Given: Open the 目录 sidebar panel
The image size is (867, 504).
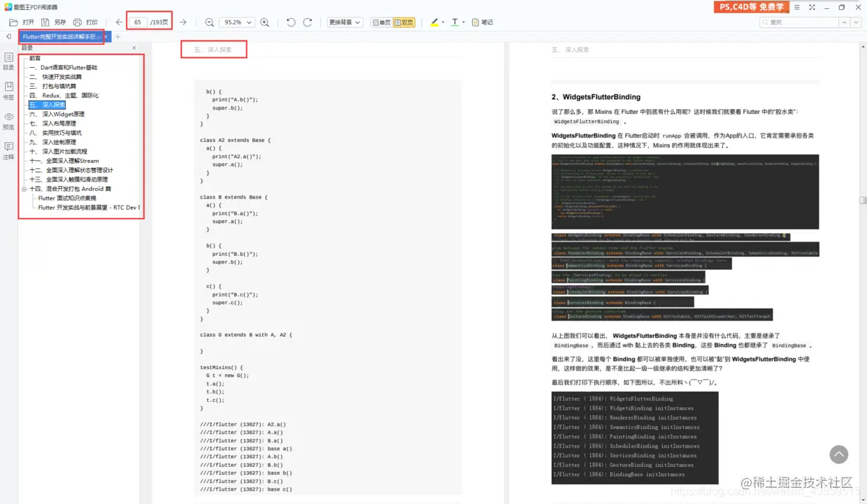Looking at the screenshot, I should [x=8, y=62].
